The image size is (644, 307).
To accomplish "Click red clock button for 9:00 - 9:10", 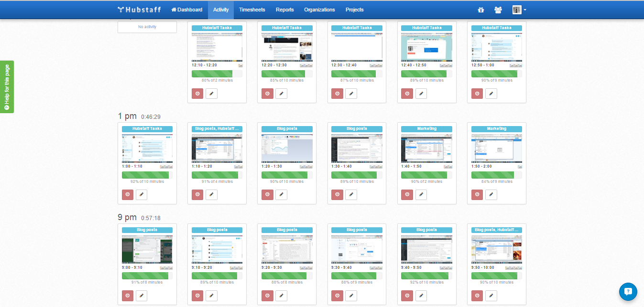I will coord(128,296).
